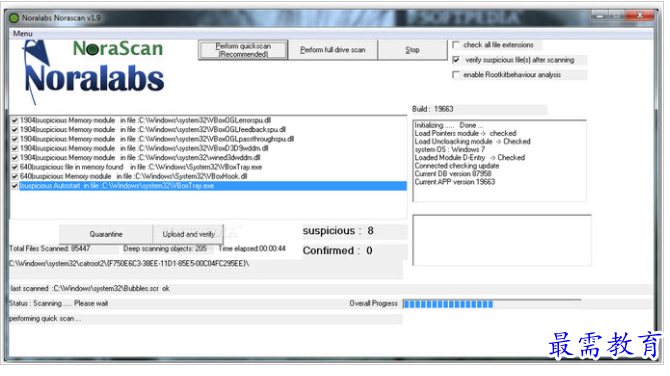This screenshot has width=670, height=376.
Task: Start the Perform full drive scan button
Action: tap(332, 50)
